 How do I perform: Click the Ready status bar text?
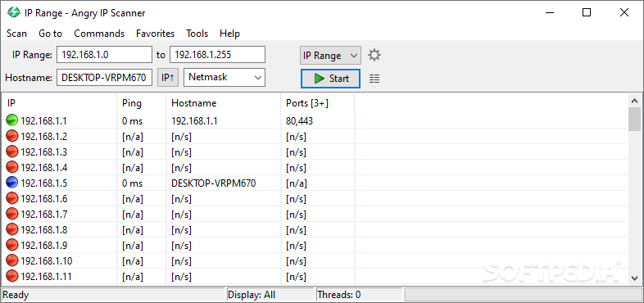coord(16,295)
